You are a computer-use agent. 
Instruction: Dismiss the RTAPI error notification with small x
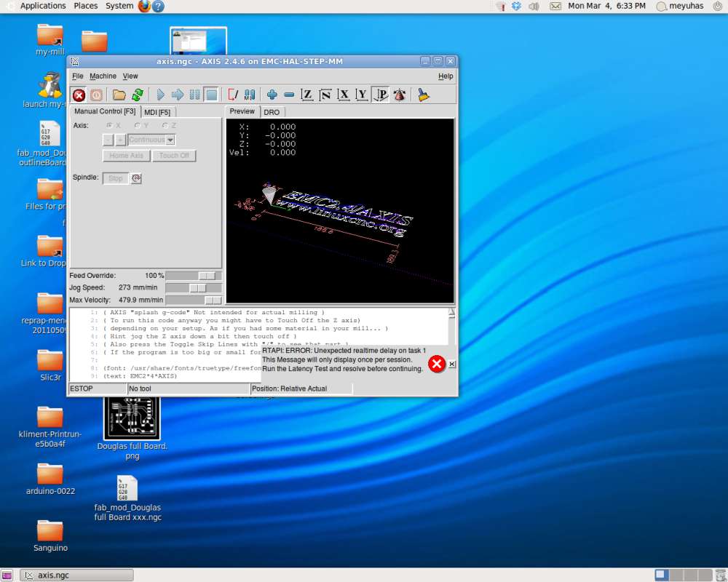[x=452, y=364]
